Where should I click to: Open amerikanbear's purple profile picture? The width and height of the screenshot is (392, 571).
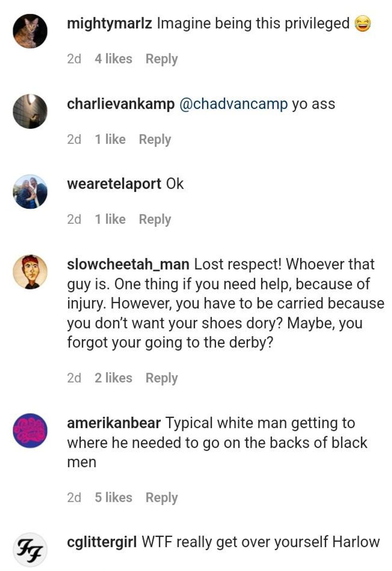coord(30,431)
